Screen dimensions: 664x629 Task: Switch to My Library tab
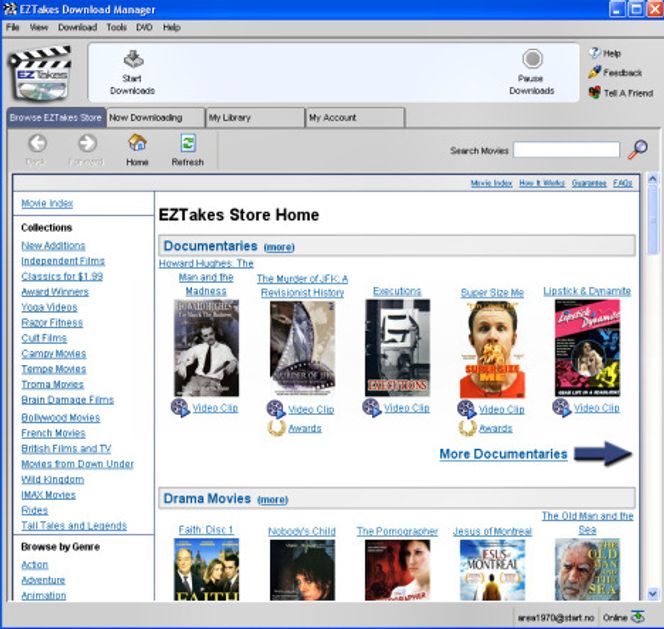255,118
